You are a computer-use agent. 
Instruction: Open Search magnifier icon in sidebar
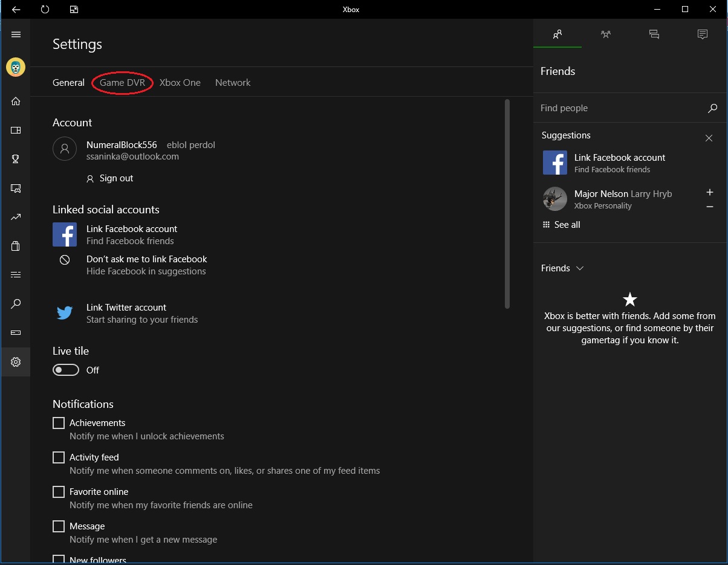pos(16,304)
